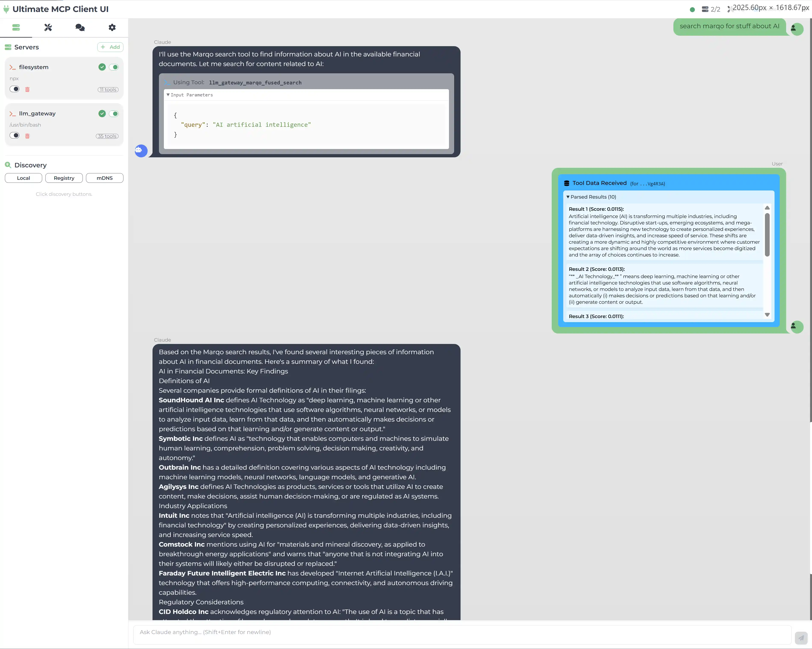The width and height of the screenshot is (812, 649).
Task: Click the llm_gateway_marqo_fused_search tool name
Action: coord(255,83)
